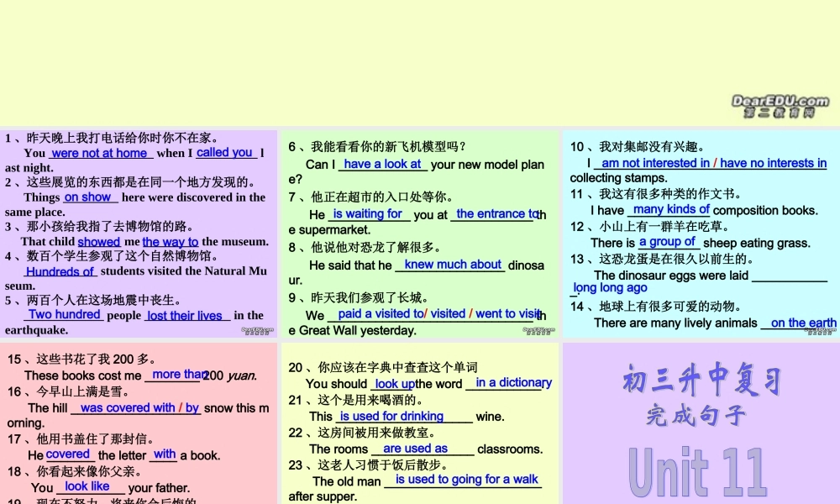
Task: Open the pink slide with sentences 15–18
Action: click(x=139, y=423)
